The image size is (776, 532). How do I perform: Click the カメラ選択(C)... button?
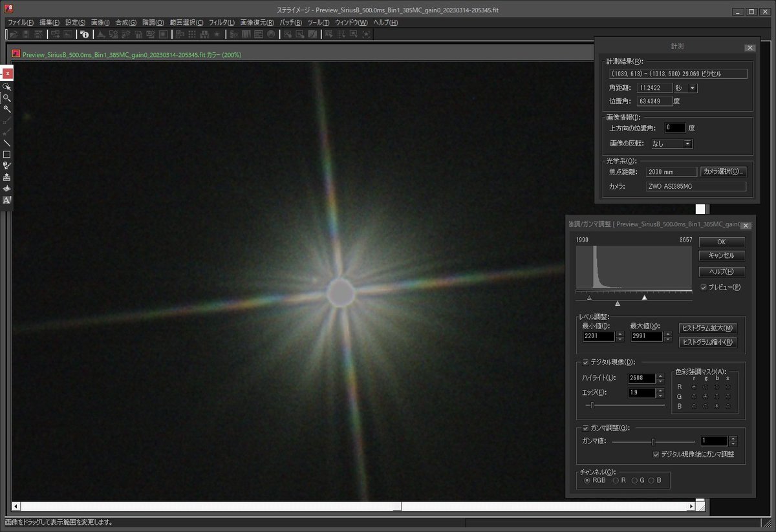coord(724,172)
